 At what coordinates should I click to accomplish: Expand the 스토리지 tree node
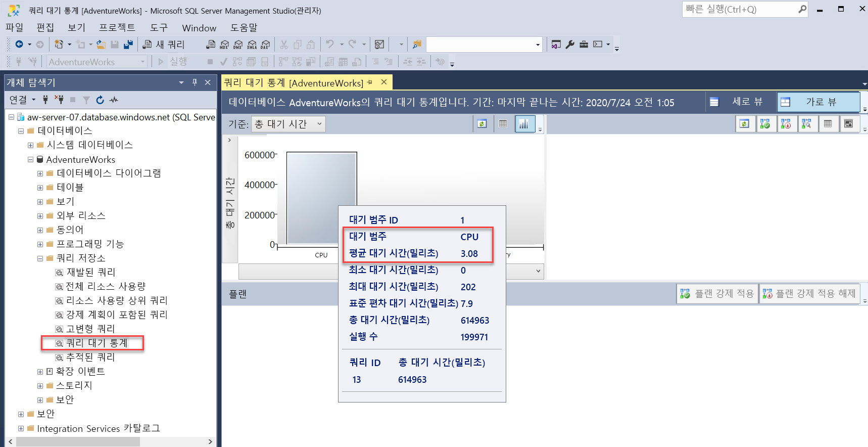40,386
